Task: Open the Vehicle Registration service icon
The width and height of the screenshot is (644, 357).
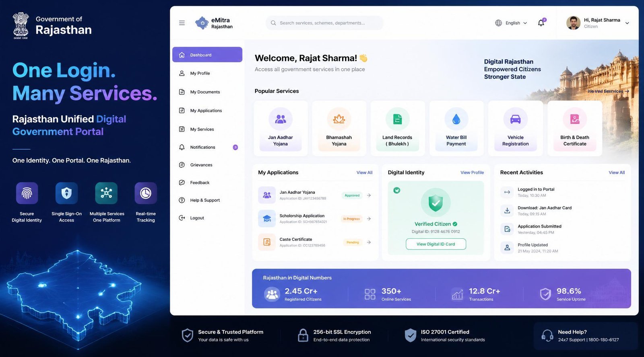Action: pyautogui.click(x=516, y=119)
